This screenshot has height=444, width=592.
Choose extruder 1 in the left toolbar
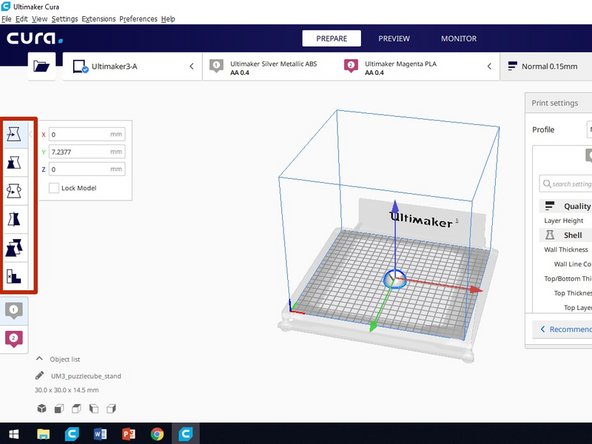click(14, 311)
